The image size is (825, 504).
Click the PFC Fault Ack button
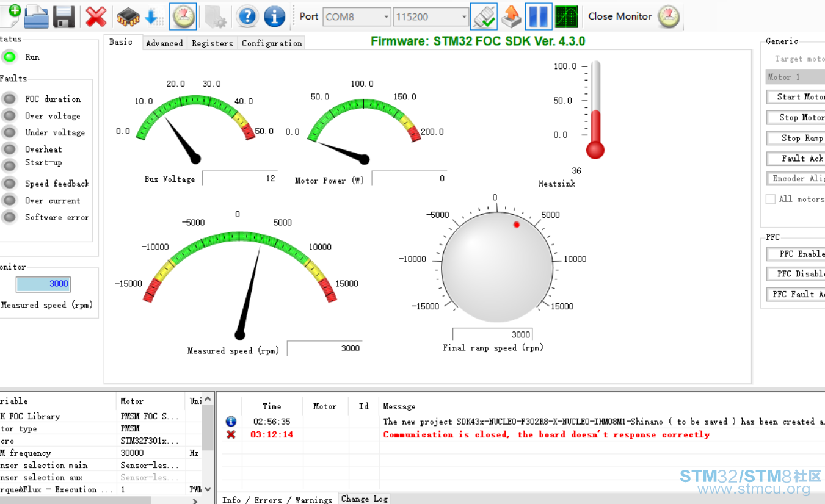(796, 294)
